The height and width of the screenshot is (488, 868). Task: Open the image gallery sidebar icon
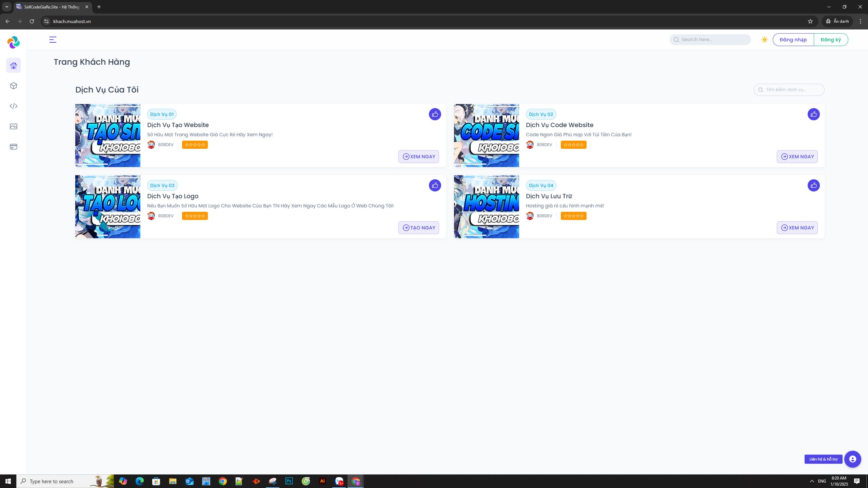click(14, 126)
